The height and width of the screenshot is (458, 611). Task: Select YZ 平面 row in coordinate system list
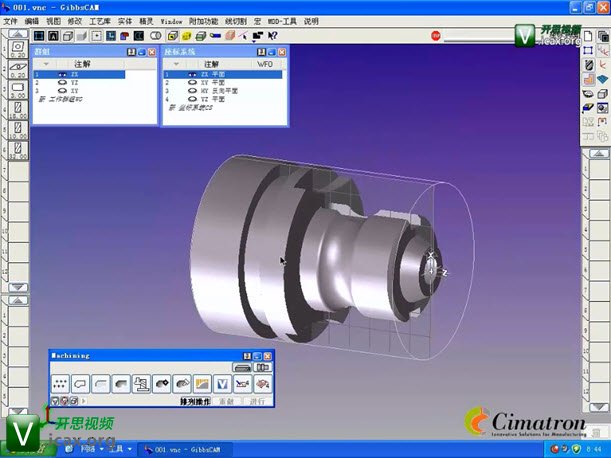point(223,99)
